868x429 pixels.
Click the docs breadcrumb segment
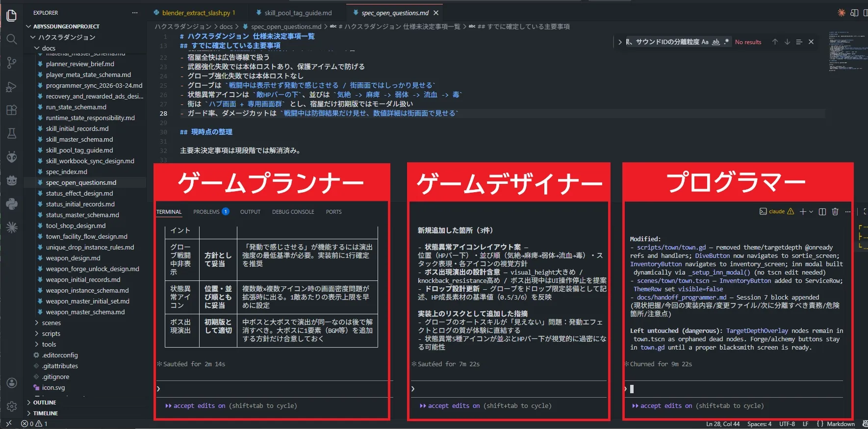click(x=226, y=26)
